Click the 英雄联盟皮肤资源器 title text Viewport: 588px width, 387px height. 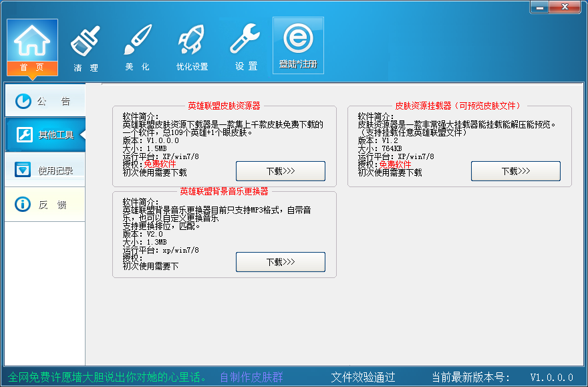click(x=224, y=106)
